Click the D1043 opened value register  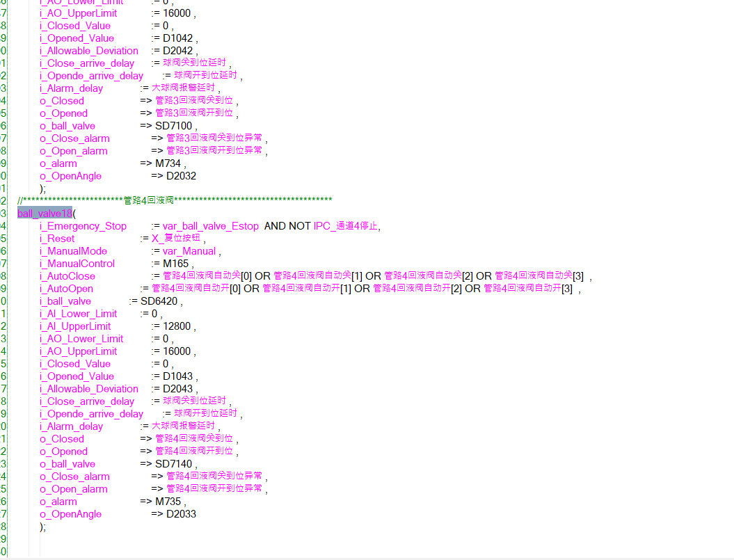pyautogui.click(x=177, y=376)
